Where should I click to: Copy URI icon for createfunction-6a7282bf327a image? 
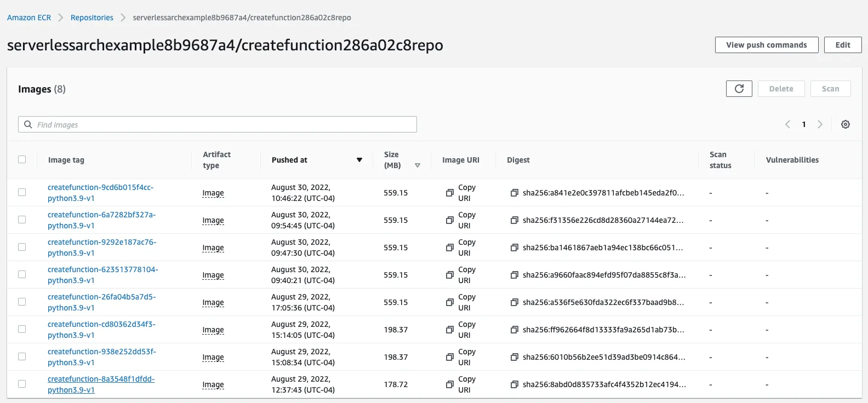click(x=449, y=220)
